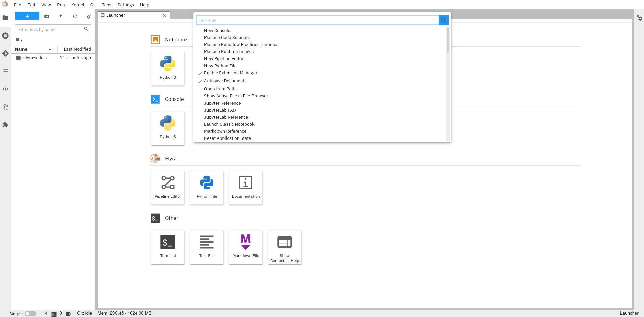Image resolution: width=644 pixels, height=317 pixels.
Task: Create a new Markdown File
Action: (246, 247)
